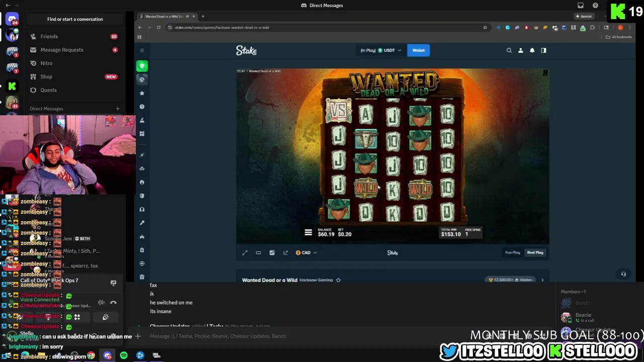Open the Kick server icon in Discord
The width and height of the screenshot is (644, 362).
[12, 86]
